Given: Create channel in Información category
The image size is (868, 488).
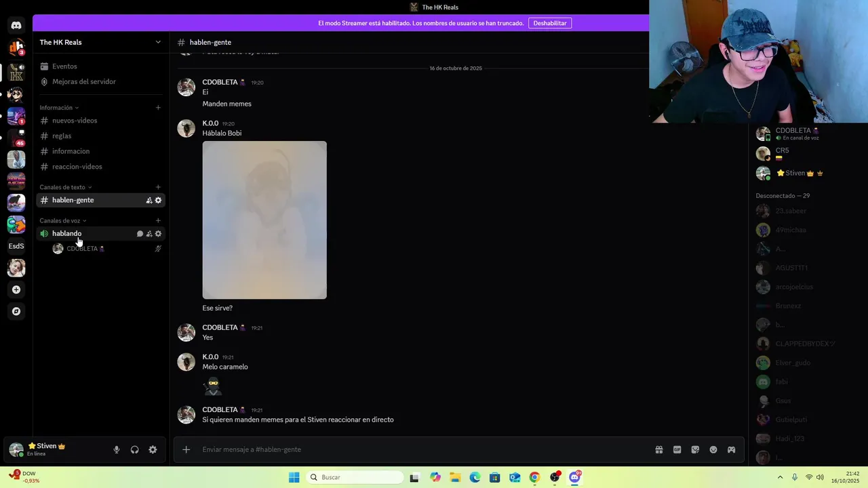Looking at the screenshot, I should pos(158,108).
